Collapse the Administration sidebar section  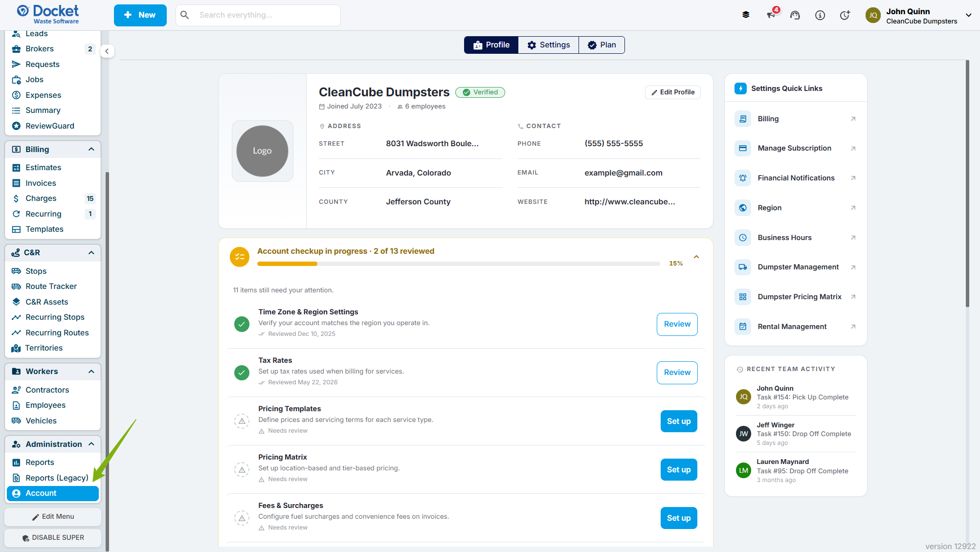91,444
